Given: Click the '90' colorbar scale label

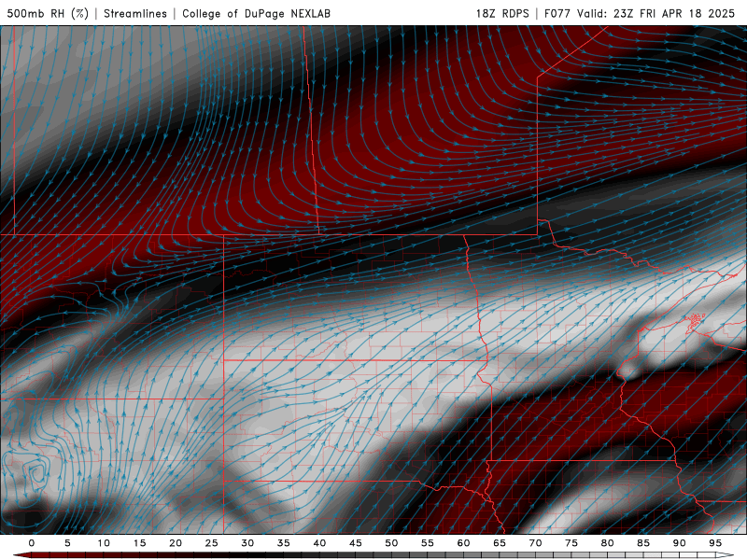Looking at the screenshot, I should click(679, 543).
